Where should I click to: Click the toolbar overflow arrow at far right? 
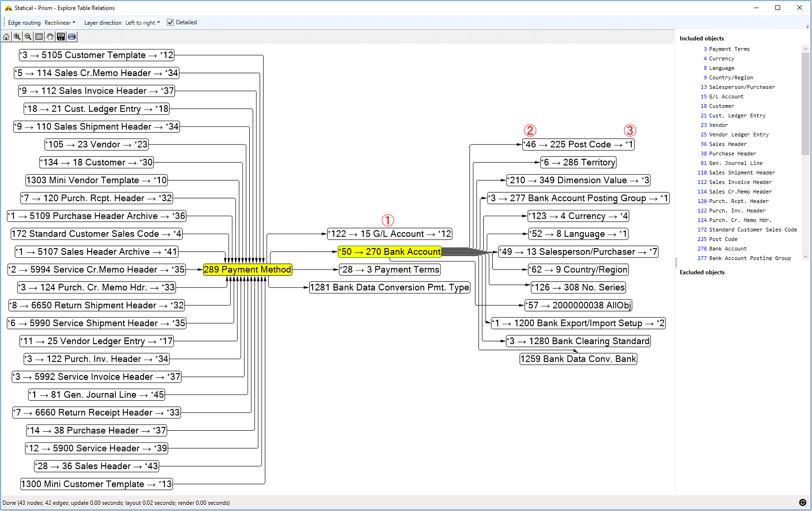click(807, 27)
